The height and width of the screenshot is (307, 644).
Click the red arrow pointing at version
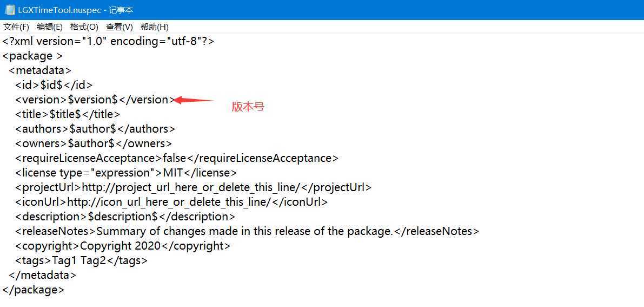[x=194, y=100]
